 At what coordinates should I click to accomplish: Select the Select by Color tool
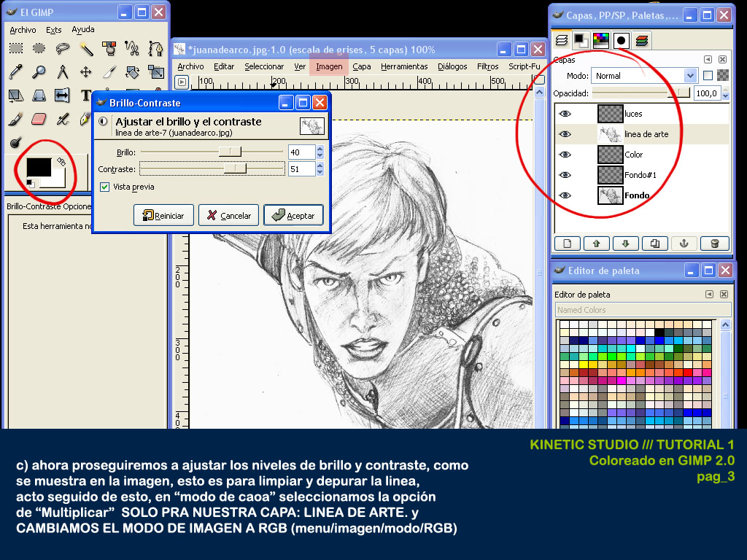click(109, 48)
